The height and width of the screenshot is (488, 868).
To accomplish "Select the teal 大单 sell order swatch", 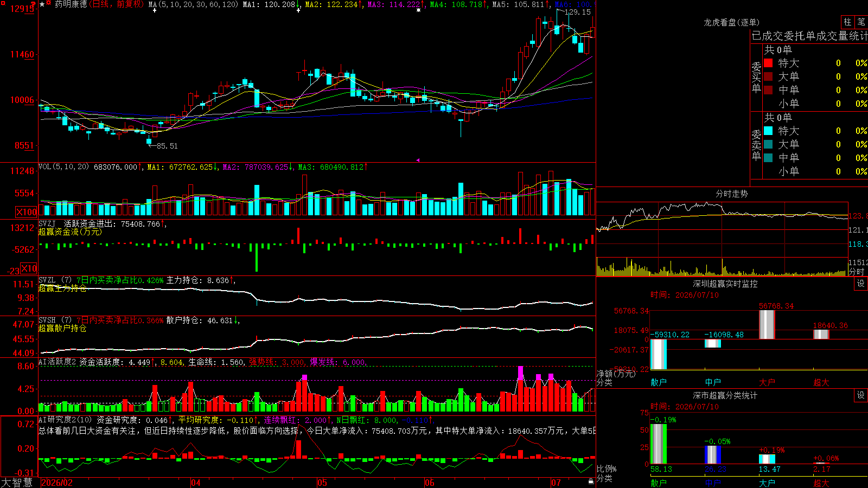I will (768, 144).
